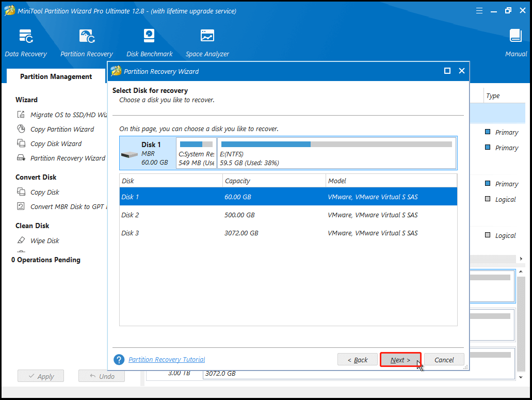Sort list by Capacity column header
Image resolution: width=532 pixels, height=400 pixels.
coord(274,181)
